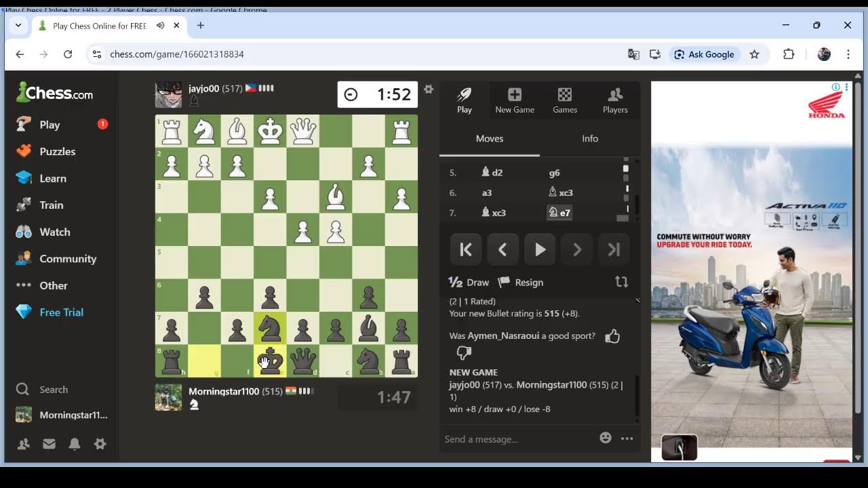Click the translate page icon

pyautogui.click(x=633, y=54)
